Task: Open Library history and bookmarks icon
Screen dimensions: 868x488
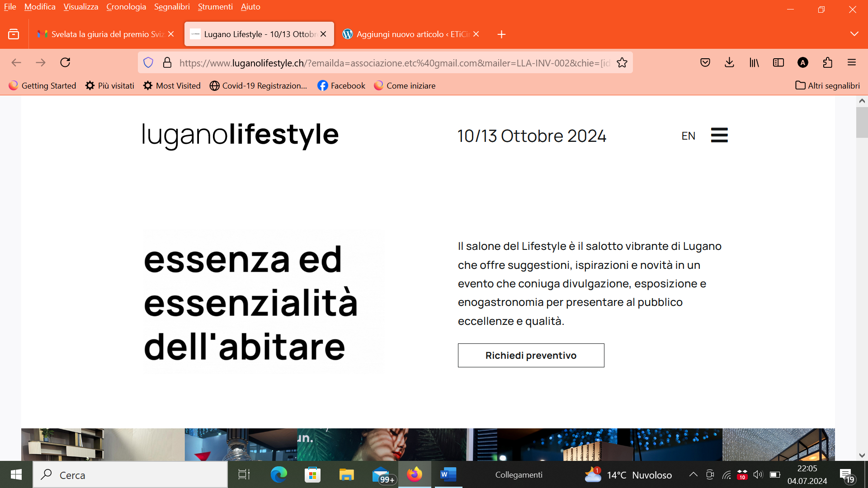Action: tap(754, 63)
